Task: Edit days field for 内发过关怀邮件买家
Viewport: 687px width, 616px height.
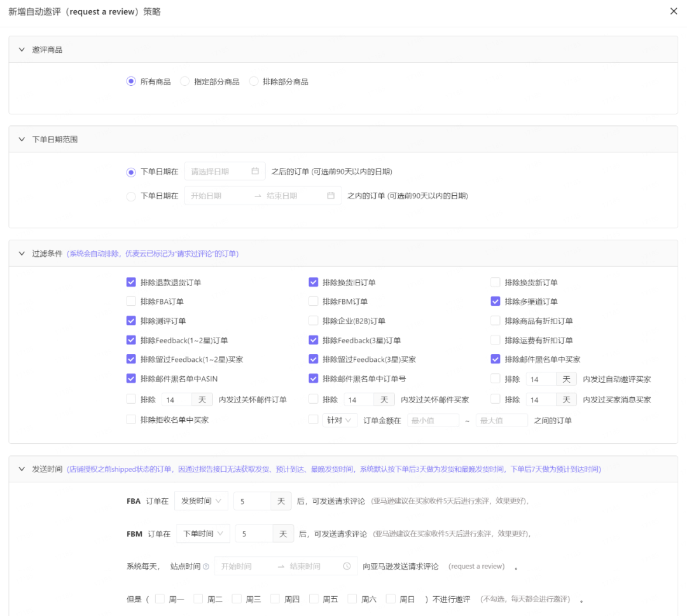Action: pyautogui.click(x=359, y=400)
